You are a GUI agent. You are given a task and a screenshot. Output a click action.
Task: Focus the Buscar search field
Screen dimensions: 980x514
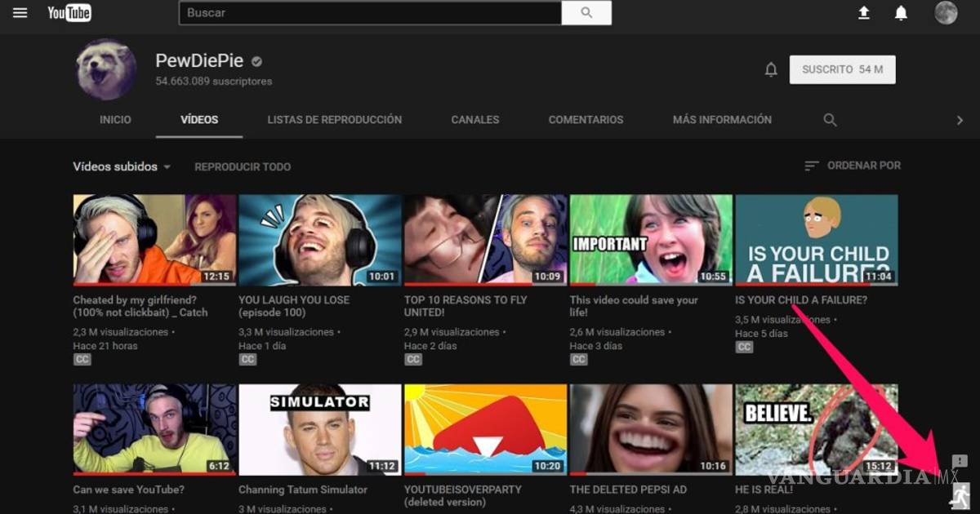point(370,13)
